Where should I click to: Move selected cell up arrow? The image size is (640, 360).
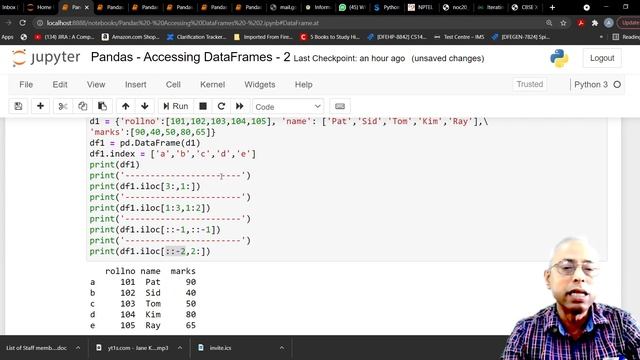[x=125, y=106]
